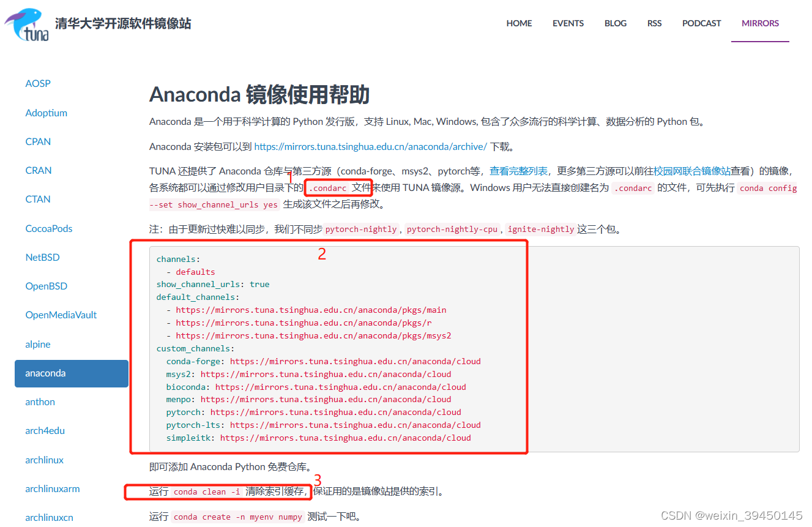812x527 pixels.
Task: Open archlinuxarm help page
Action: [x=52, y=488]
